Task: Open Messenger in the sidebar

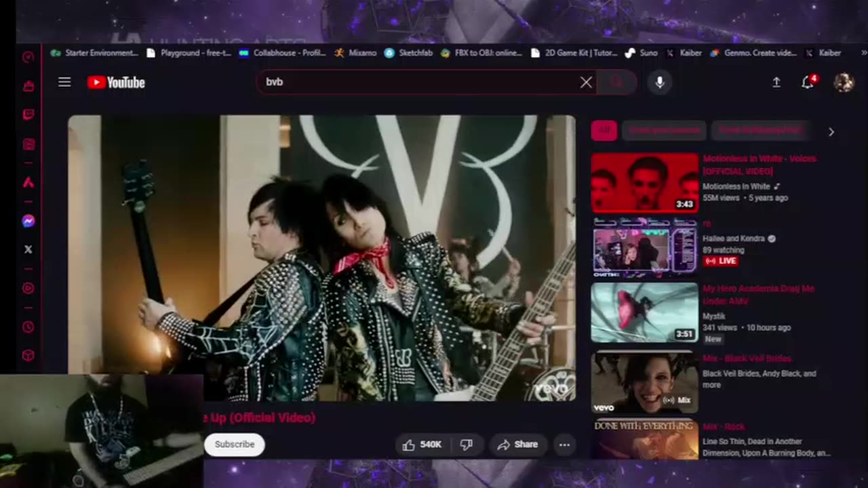Action: click(x=28, y=221)
